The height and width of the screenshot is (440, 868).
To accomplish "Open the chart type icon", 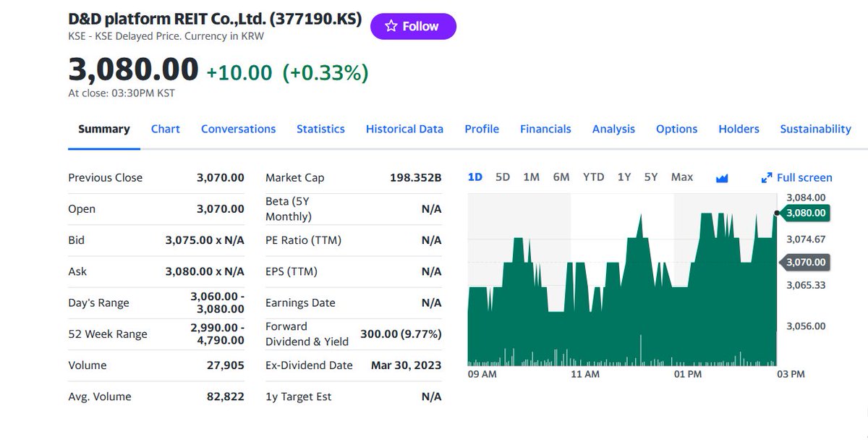I will [721, 178].
